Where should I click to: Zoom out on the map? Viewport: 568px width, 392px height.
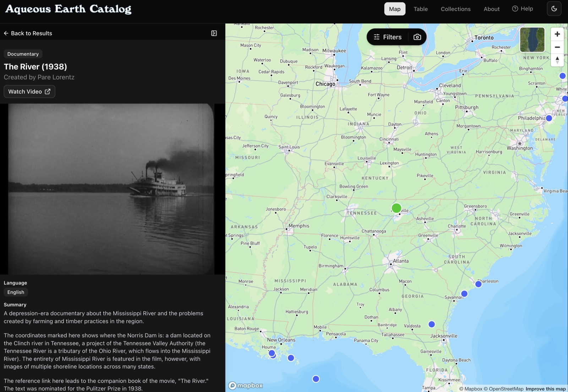pyautogui.click(x=557, y=47)
